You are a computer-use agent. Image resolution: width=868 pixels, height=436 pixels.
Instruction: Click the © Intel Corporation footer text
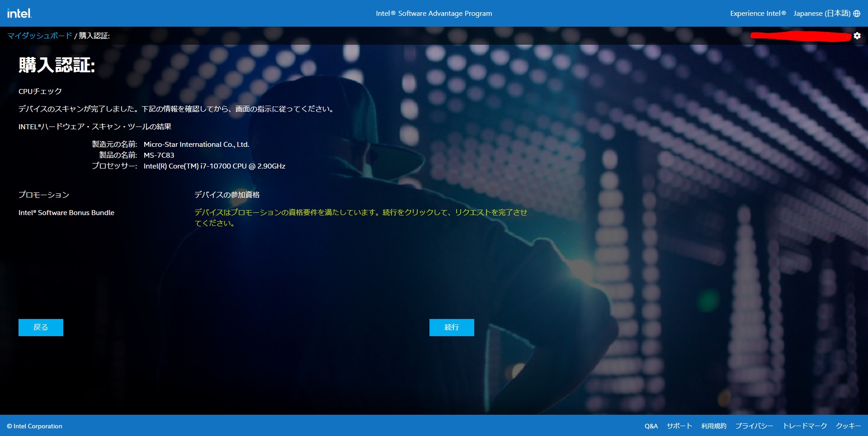34,426
